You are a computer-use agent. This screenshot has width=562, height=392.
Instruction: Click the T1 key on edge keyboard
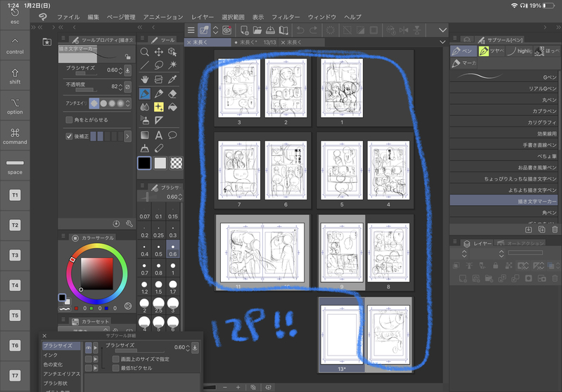tap(15, 195)
